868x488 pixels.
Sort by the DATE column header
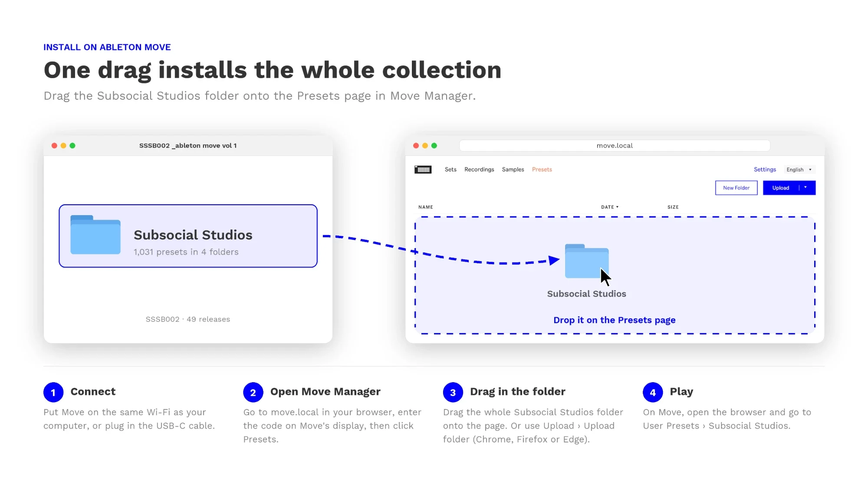pos(610,207)
